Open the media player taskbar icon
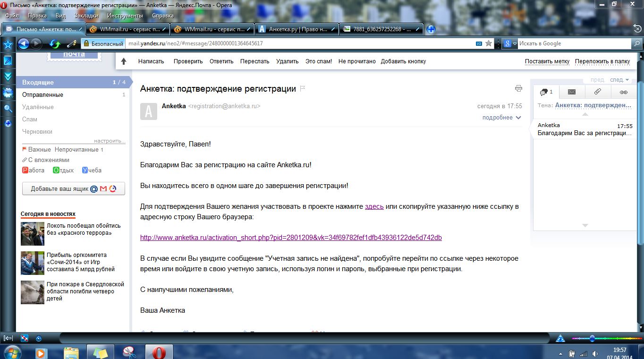 41,352
